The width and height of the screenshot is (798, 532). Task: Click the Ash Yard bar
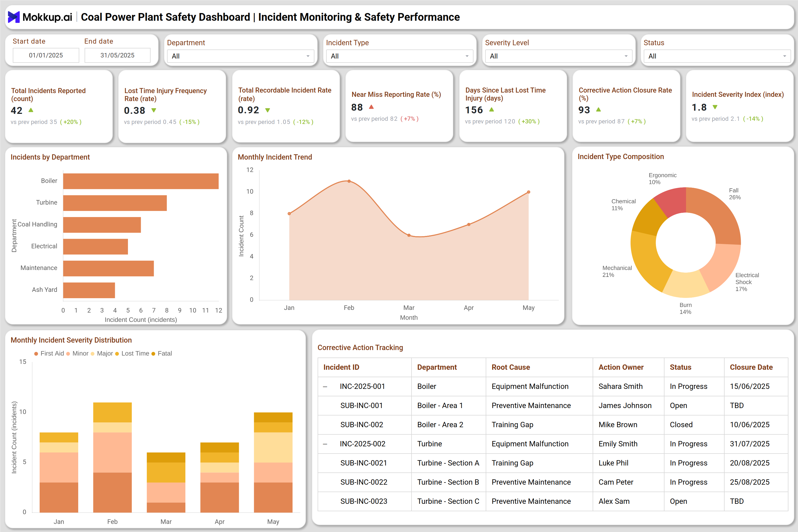(89, 290)
